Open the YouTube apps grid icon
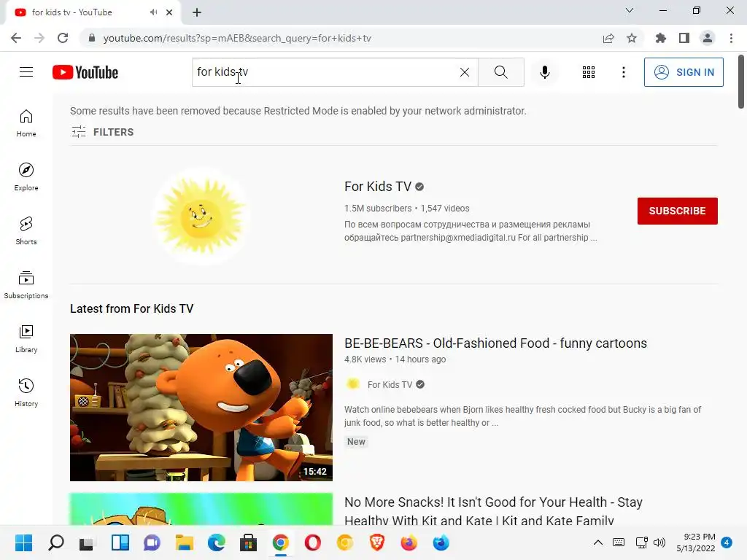Viewport: 747px width, 560px height. pyautogui.click(x=589, y=72)
